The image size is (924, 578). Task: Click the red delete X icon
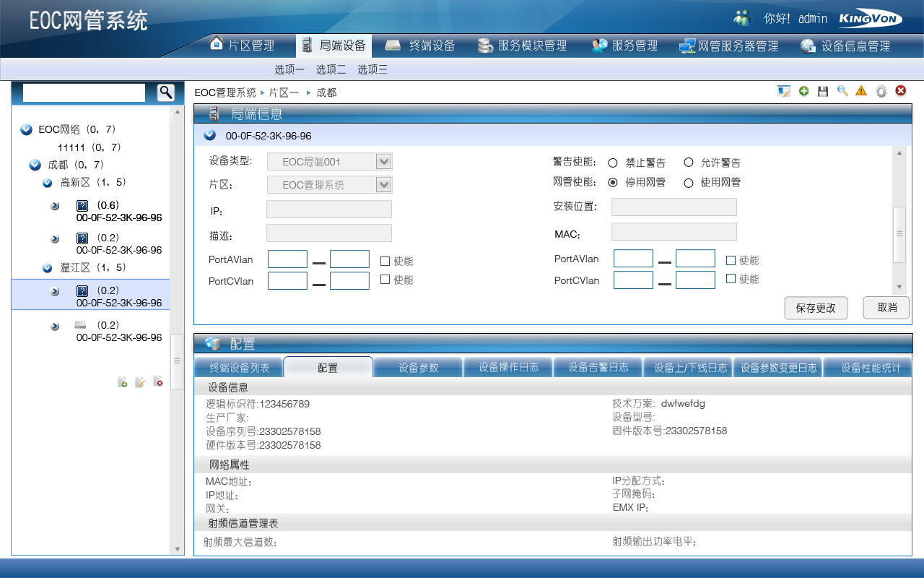901,91
